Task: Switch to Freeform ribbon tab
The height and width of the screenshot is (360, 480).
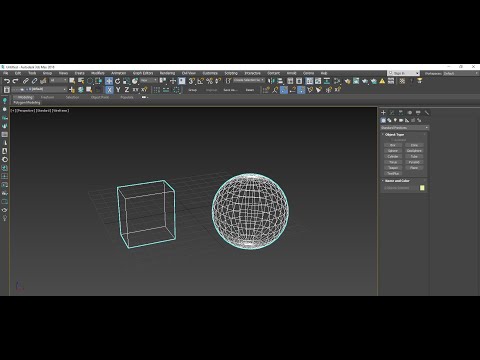Action: click(47, 97)
